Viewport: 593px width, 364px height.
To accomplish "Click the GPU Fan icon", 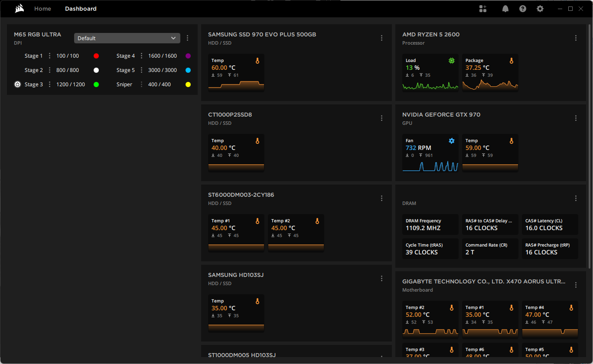I will click(452, 141).
